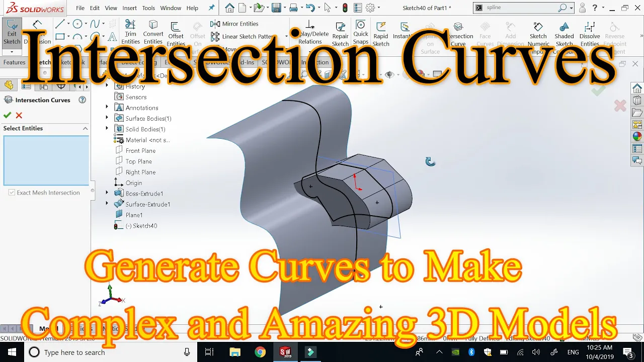Click the Select Entities selection box
Screen dimensions: 644x362
pos(46,160)
